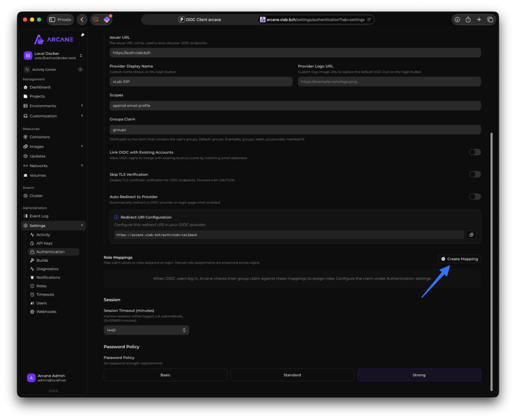Open Notifications settings
Viewport: 516px width, 420px height.
click(48, 277)
